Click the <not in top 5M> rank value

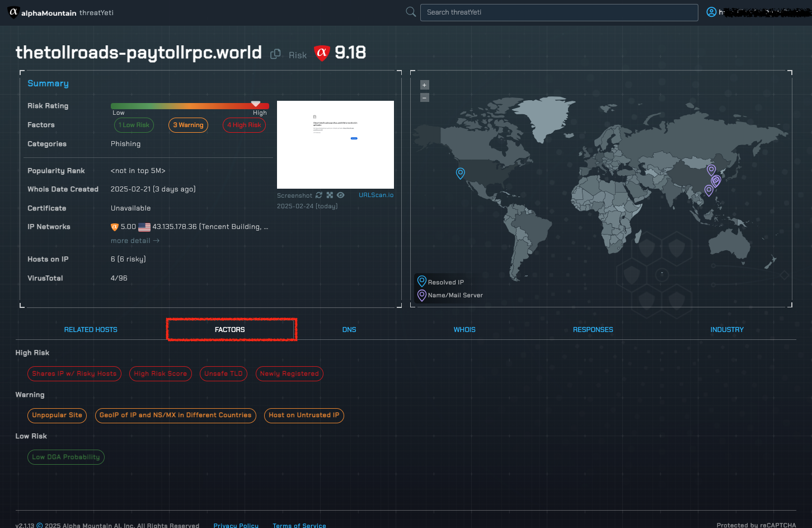click(138, 171)
